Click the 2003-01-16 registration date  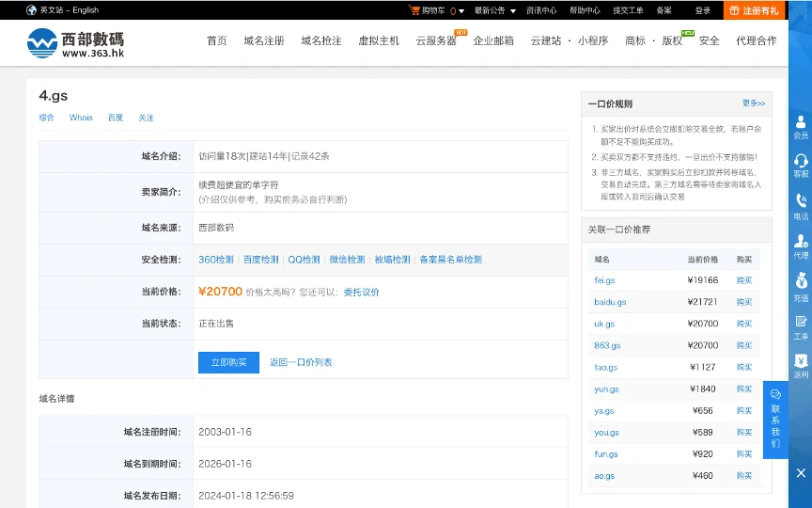(225, 432)
